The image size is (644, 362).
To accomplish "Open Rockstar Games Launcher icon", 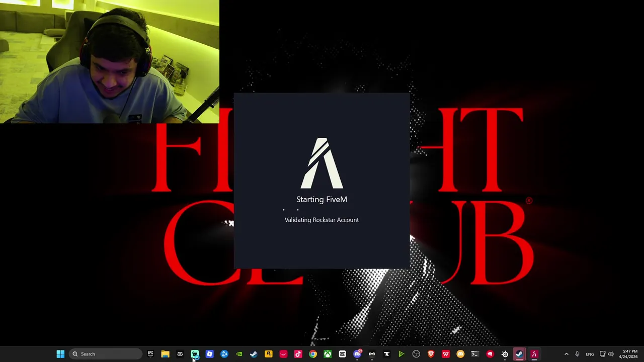I will [269, 354].
